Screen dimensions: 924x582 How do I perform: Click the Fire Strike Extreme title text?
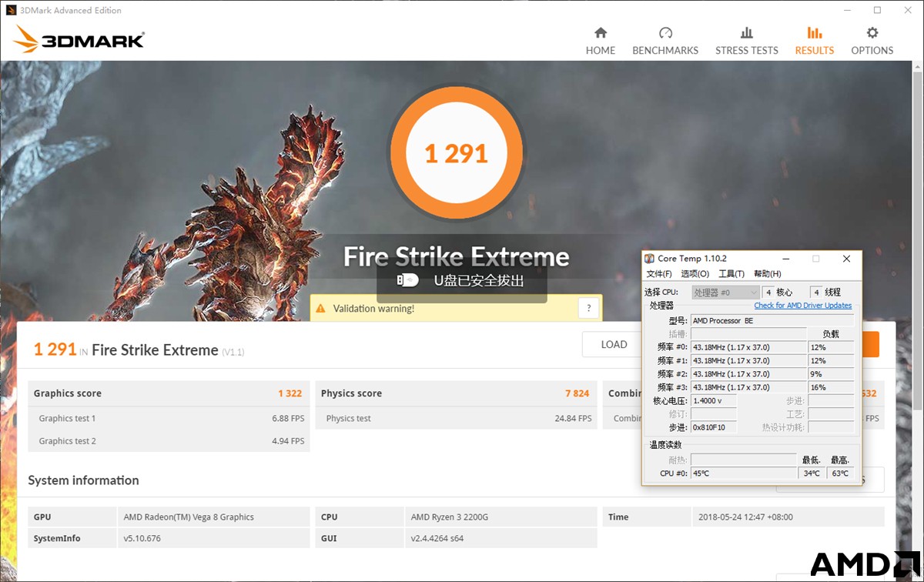pyautogui.click(x=457, y=256)
